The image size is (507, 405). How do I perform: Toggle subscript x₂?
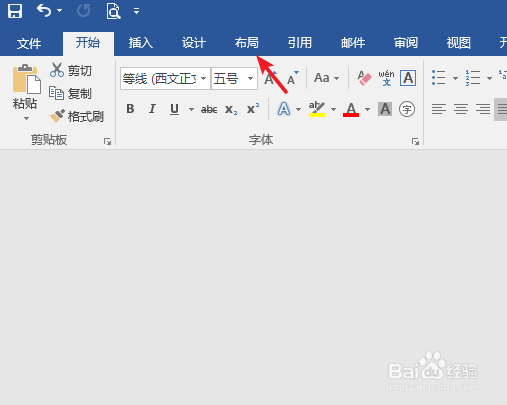231,109
